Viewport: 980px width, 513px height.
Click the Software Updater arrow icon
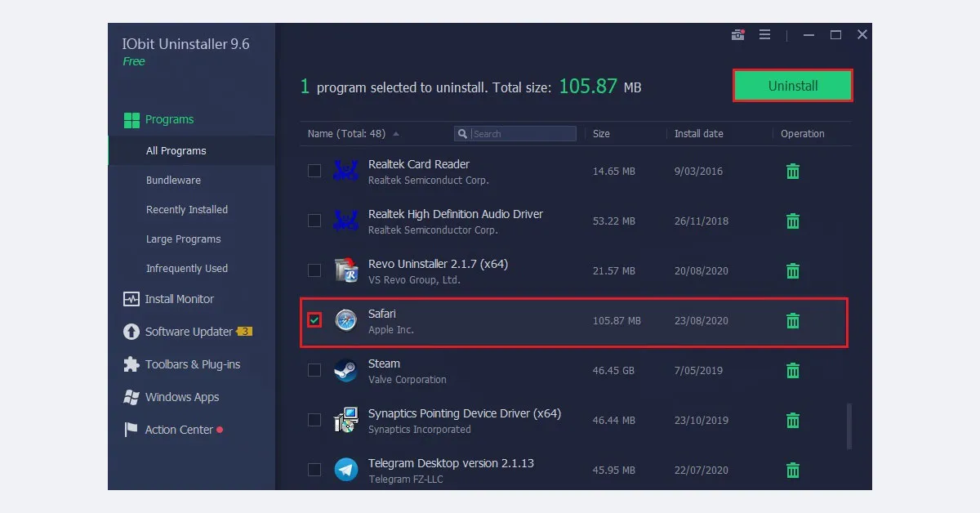point(131,332)
